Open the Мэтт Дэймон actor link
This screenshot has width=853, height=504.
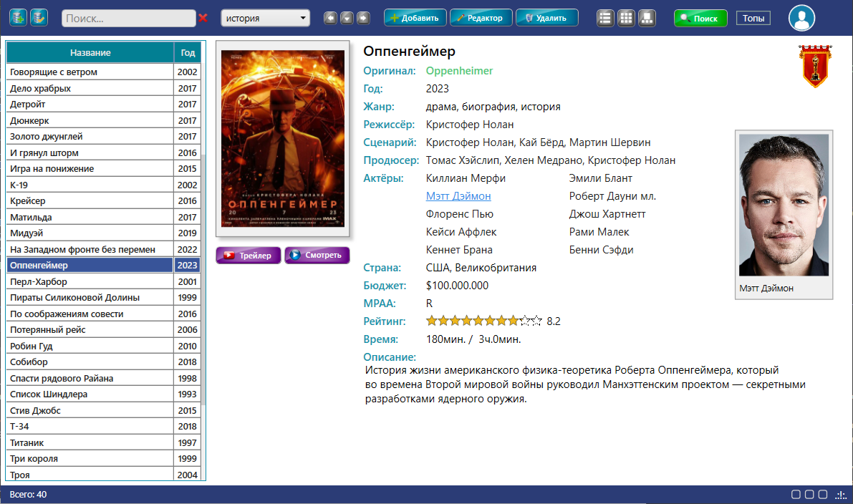[x=458, y=195]
